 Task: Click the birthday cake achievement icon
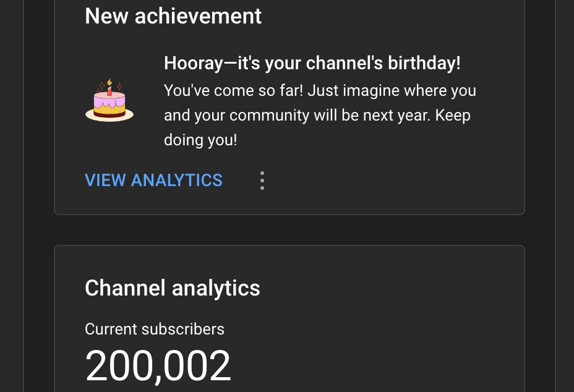pos(109,101)
